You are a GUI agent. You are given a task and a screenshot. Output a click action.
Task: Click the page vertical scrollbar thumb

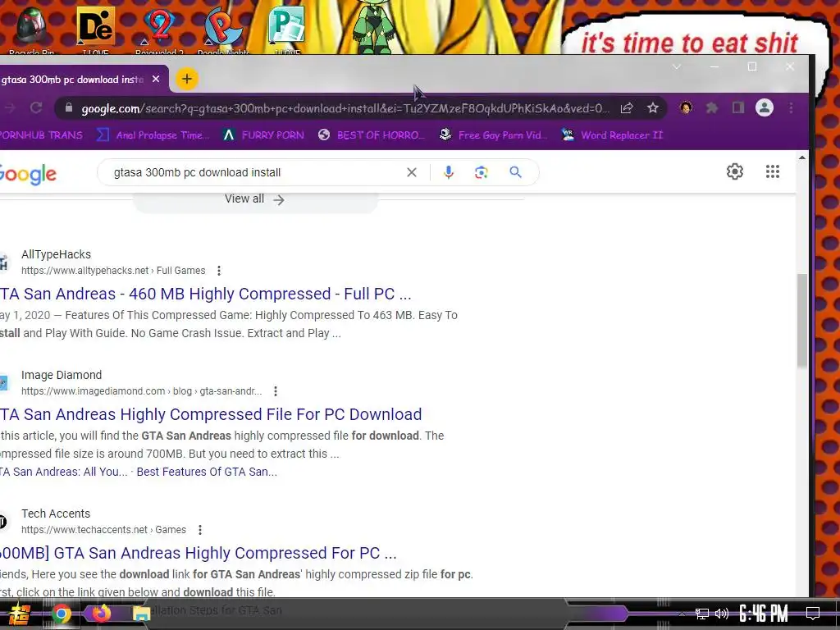pyautogui.click(x=802, y=321)
